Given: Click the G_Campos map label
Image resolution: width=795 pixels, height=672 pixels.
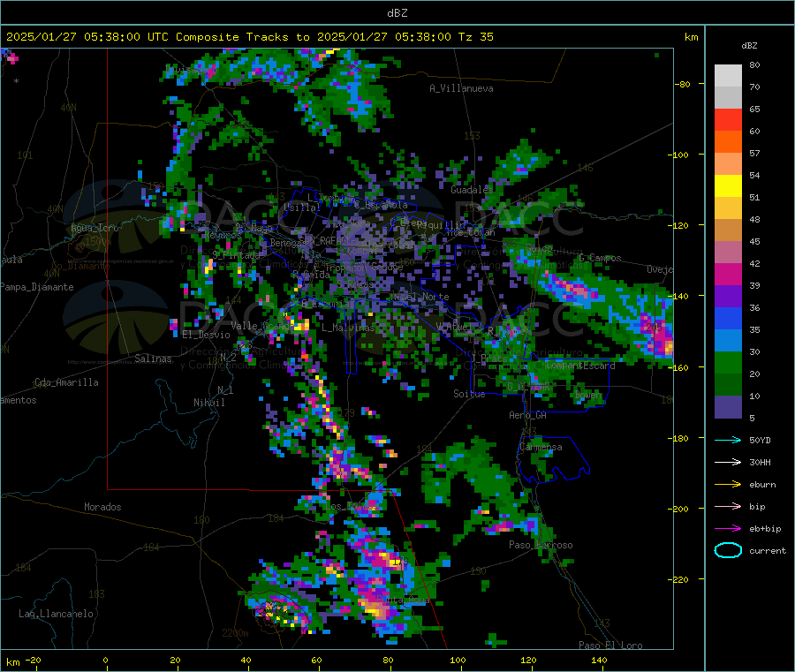Looking at the screenshot, I should coord(600,258).
